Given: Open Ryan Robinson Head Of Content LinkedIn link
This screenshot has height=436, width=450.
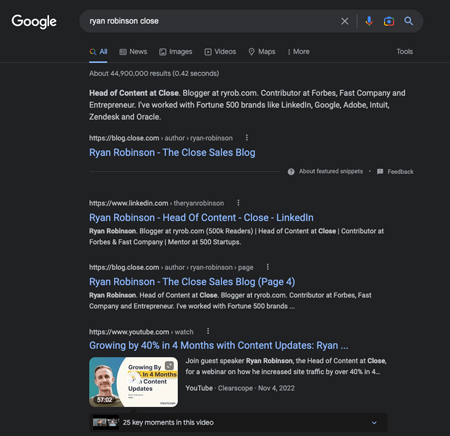Looking at the screenshot, I should click(201, 218).
